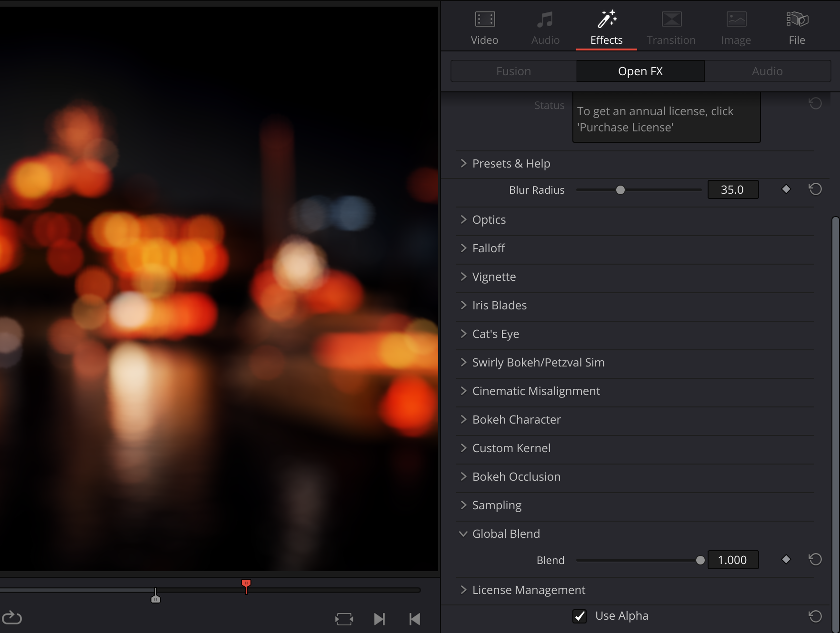Viewport: 840px width, 633px height.
Task: Reset the Blend parameter to default
Action: (x=814, y=560)
